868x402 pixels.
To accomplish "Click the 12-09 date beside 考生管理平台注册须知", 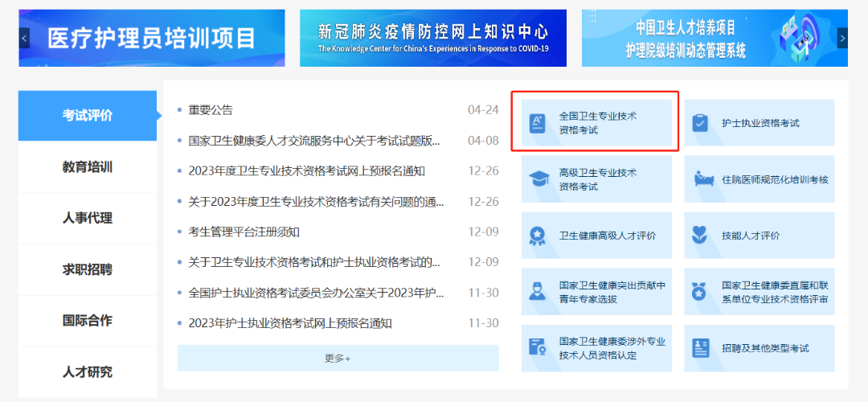I will tap(483, 232).
